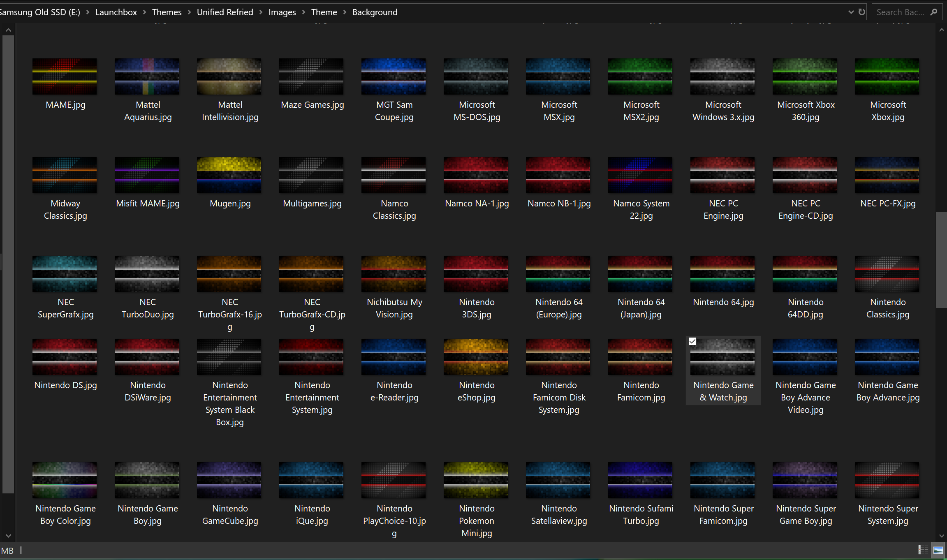
Task: Select the Nintendo Game Boy Color.jpg thumbnail
Action: (65, 480)
